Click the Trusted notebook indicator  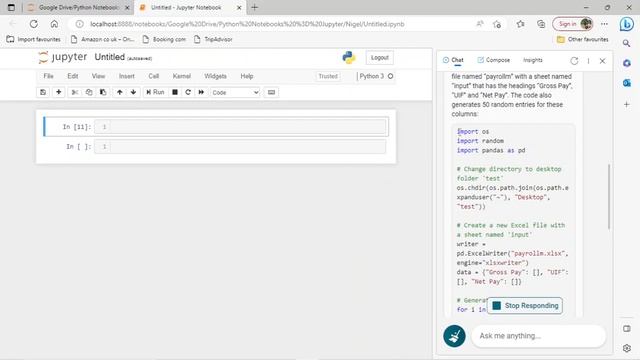coord(328,76)
